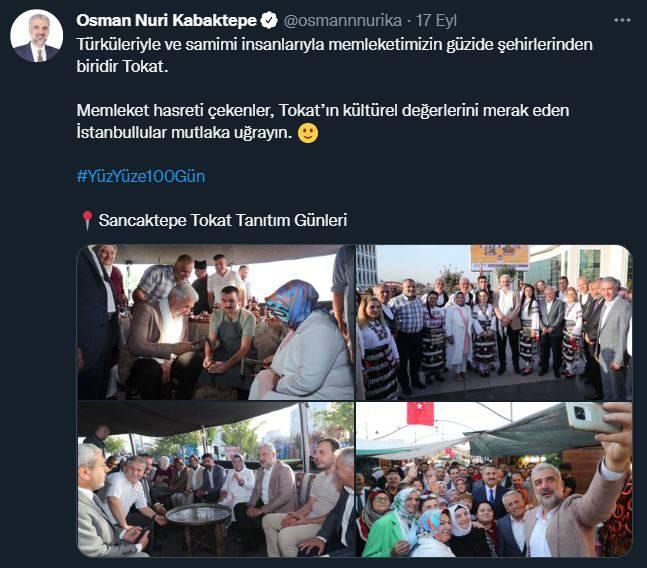Screen dimensions: 647x568
Task: Open the #YüzYüze100Gün hashtag
Action: click(141, 176)
